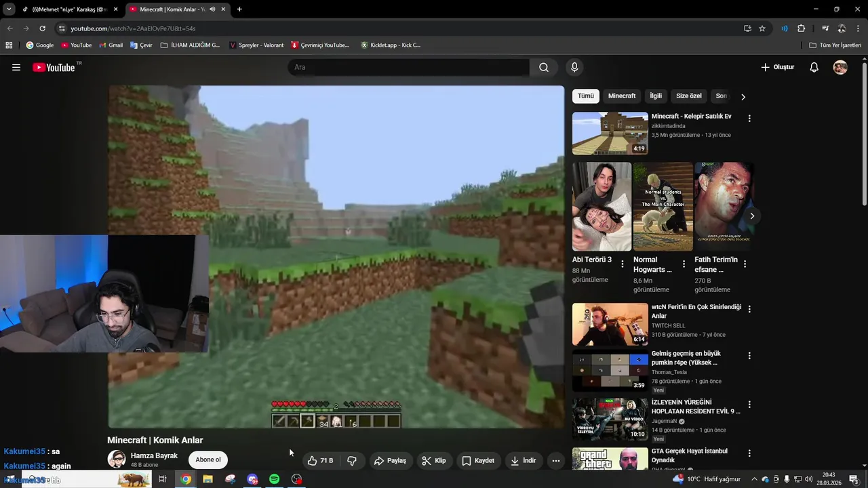This screenshot has width=868, height=488.
Task: Open the Minecraft Kelepir Satılık Ev thumbnail
Action: [610, 134]
